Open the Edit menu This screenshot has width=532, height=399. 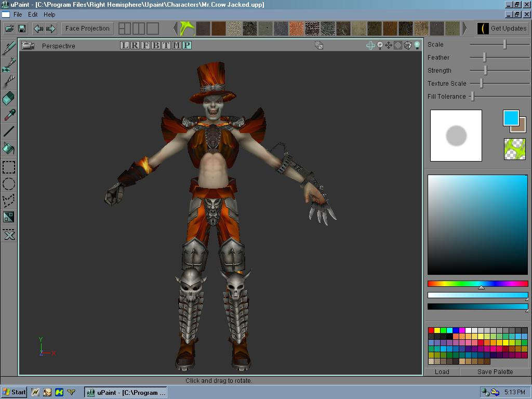click(33, 15)
